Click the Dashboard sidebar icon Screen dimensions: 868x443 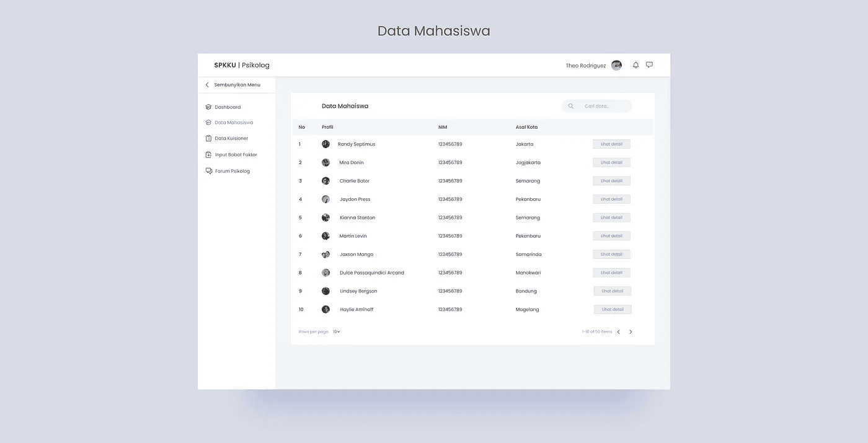click(209, 107)
